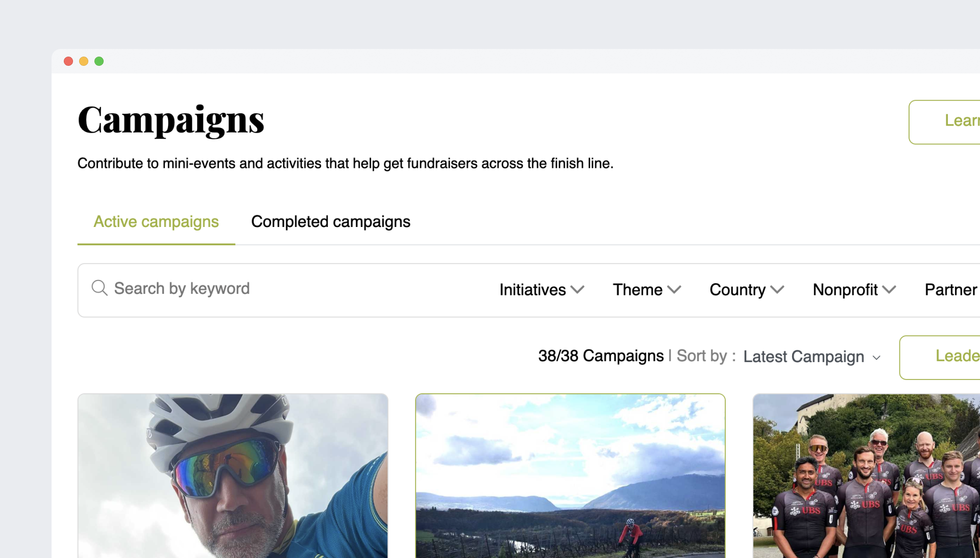Image resolution: width=980 pixels, height=558 pixels.
Task: Switch to Active campaigns tab
Action: pyautogui.click(x=156, y=222)
